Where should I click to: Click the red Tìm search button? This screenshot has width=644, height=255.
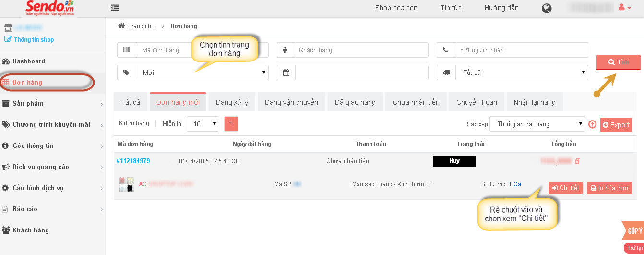(619, 62)
